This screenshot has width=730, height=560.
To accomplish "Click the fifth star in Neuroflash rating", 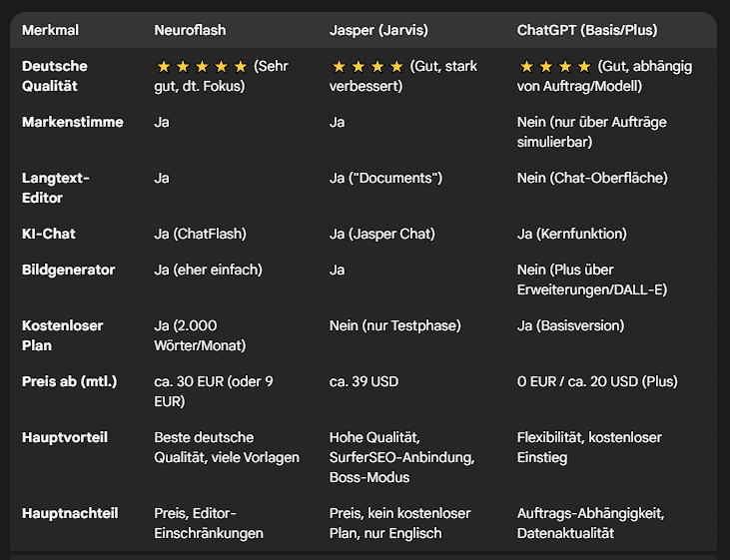I will point(241,67).
